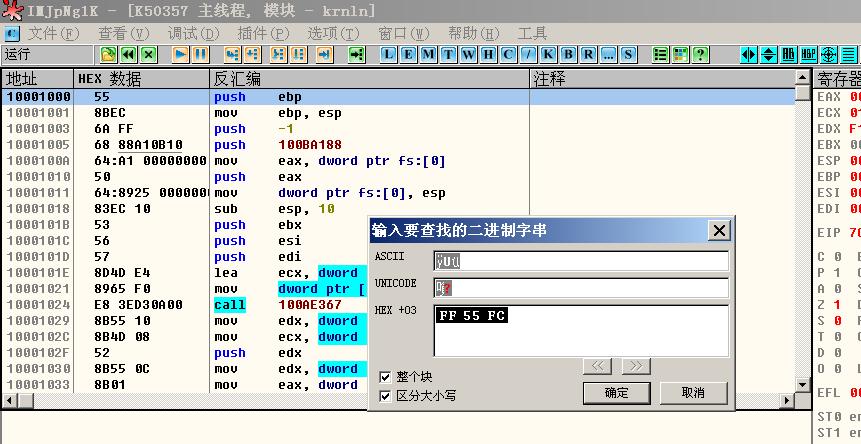Screen dimensions: 861x444
Task: Toggle the 区分大小写 checkbox
Action: coord(385,396)
